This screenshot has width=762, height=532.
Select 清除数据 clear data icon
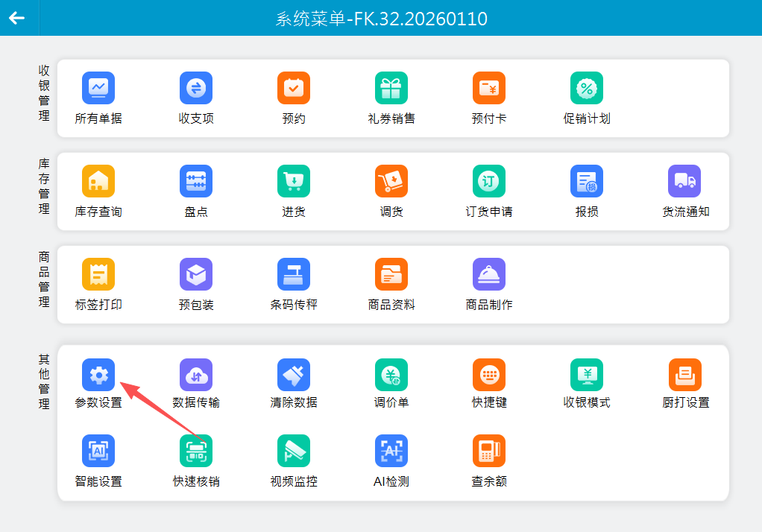pyautogui.click(x=294, y=375)
